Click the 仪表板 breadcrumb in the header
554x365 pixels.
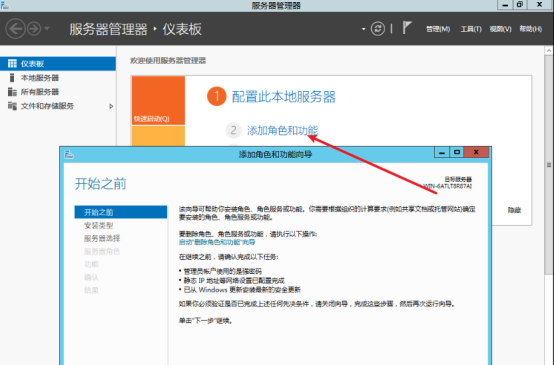(182, 29)
